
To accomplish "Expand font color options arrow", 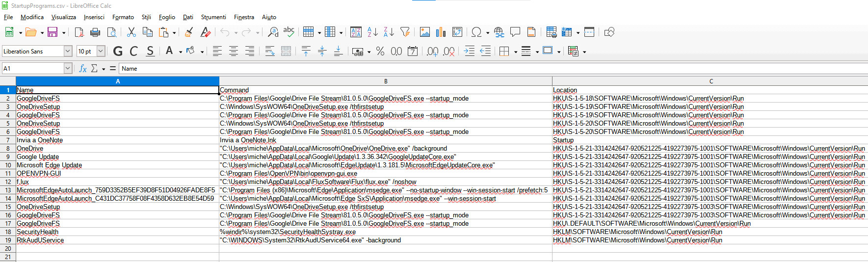I will [180, 52].
